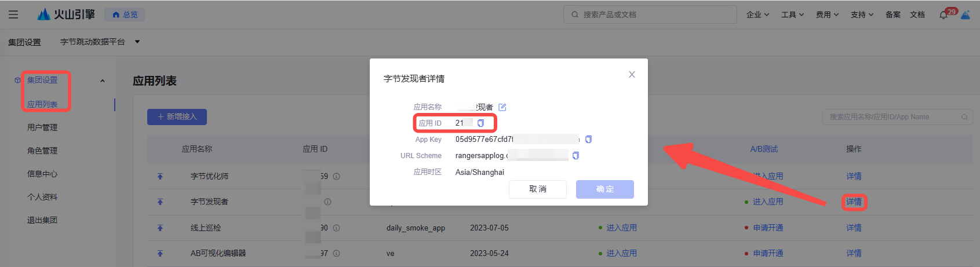Image resolution: width=980 pixels, height=267 pixels.
Task: Click the pin-to-top icon for 线上巡检
Action: pos(160,228)
